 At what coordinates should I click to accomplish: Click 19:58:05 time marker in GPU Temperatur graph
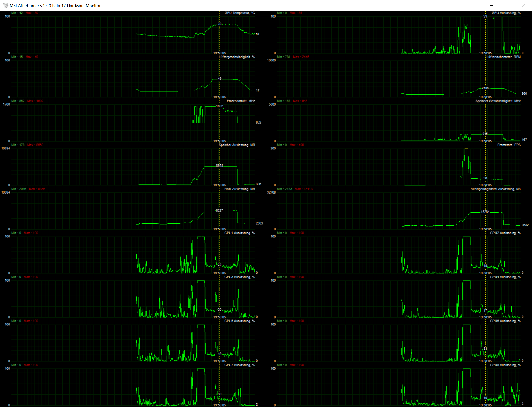tap(219, 53)
